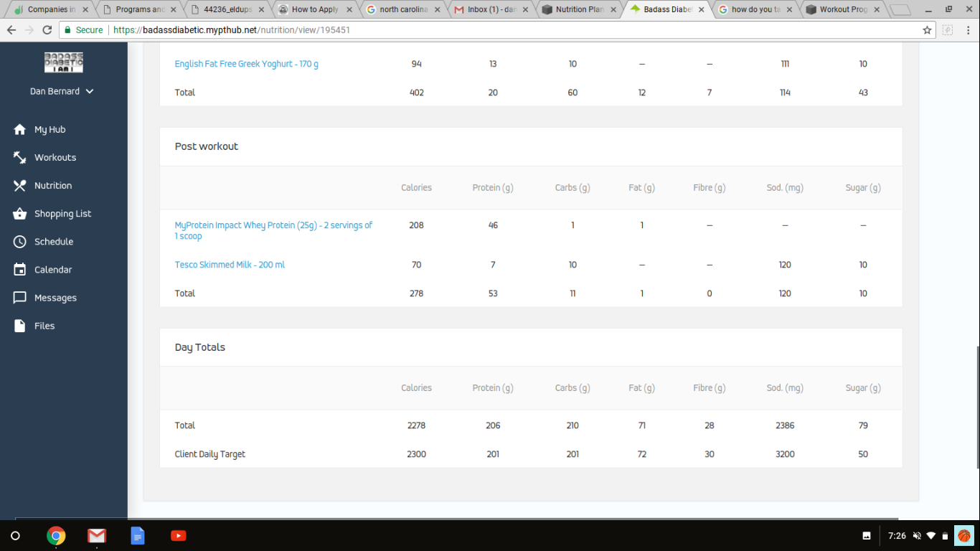Open the launcher circle button
Image resolution: width=980 pixels, height=551 pixels.
(15, 536)
